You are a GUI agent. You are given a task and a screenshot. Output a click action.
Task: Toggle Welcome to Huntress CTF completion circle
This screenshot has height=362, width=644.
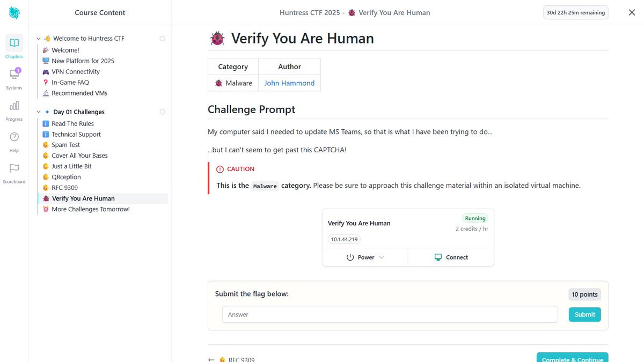click(x=163, y=39)
